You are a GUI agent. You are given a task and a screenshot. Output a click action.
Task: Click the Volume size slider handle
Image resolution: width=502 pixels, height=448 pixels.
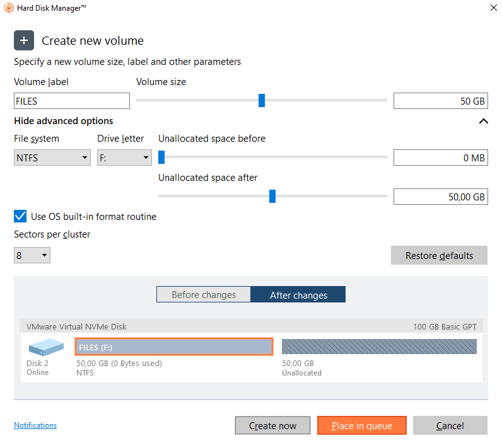coord(262,101)
